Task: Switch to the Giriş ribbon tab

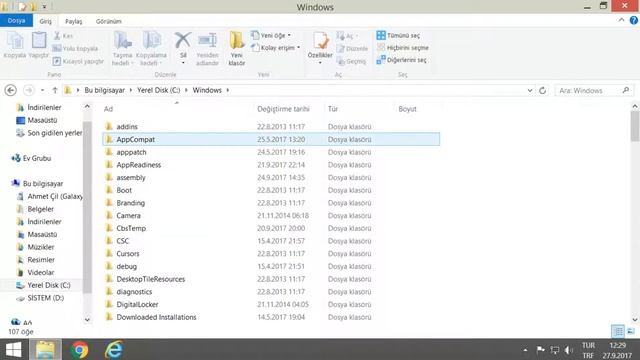Action: (46, 21)
